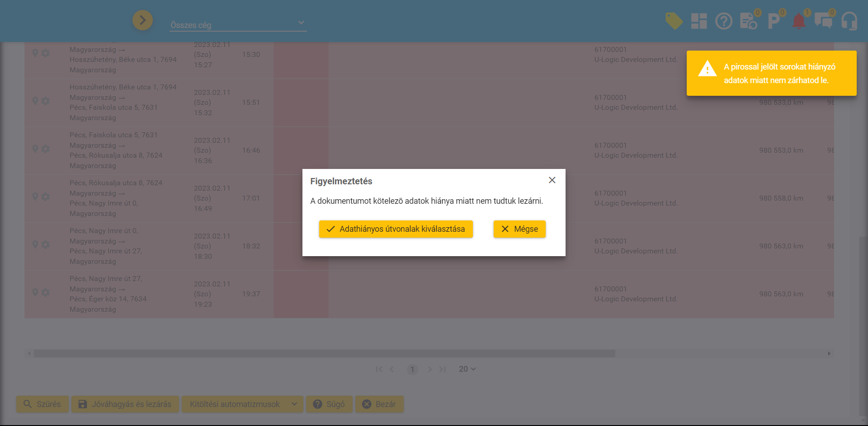Click the yellow arrow expand sidebar button

coord(142,20)
